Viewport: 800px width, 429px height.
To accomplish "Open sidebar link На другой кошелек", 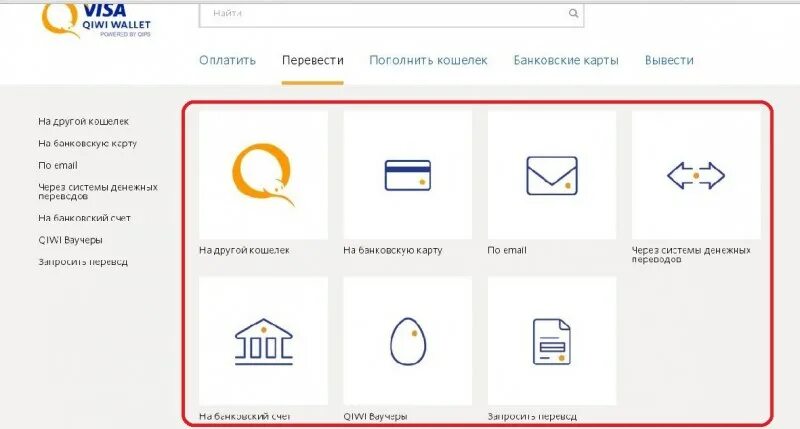I will point(83,121).
